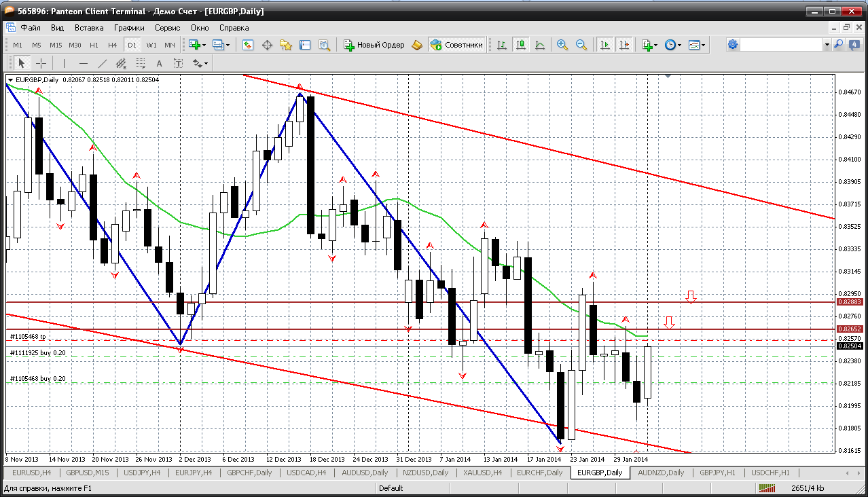Show the Terminal panel icon
868x497 pixels.
click(305, 45)
